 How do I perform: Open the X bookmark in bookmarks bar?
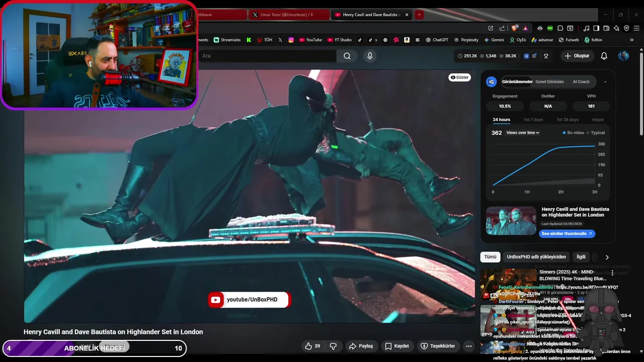pyautogui.click(x=280, y=40)
